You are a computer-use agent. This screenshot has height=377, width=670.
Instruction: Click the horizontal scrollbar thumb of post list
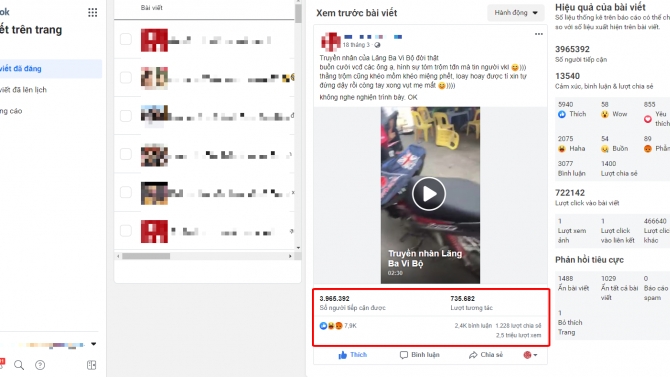coord(146,256)
